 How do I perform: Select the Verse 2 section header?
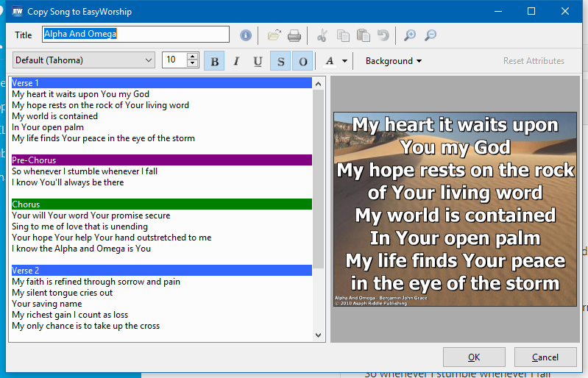click(x=162, y=271)
